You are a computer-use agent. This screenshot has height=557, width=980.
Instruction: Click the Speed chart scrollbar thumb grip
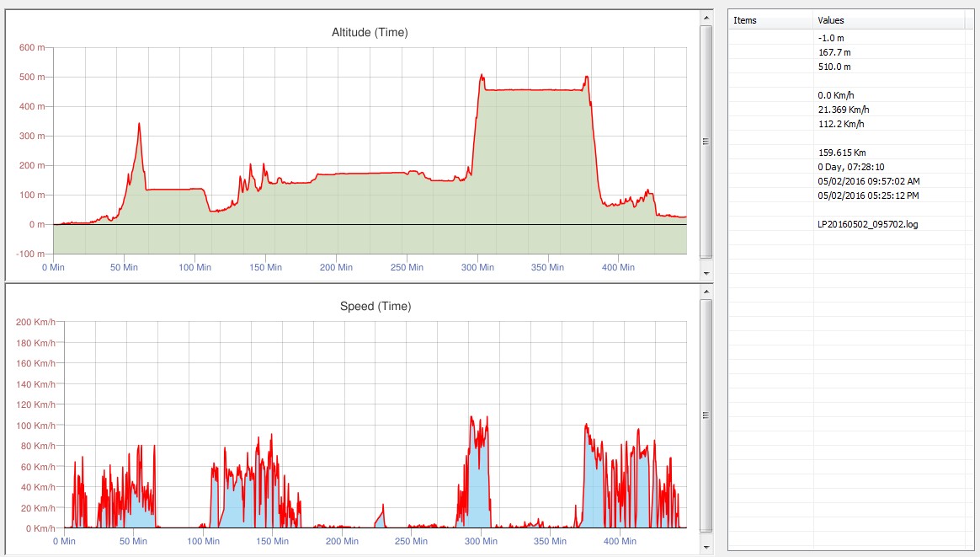(706, 415)
